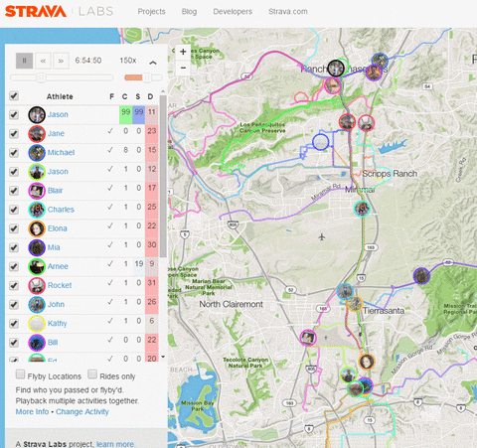Uncheck Michael's athlete checkbox
The image size is (477, 448).
tap(14, 153)
